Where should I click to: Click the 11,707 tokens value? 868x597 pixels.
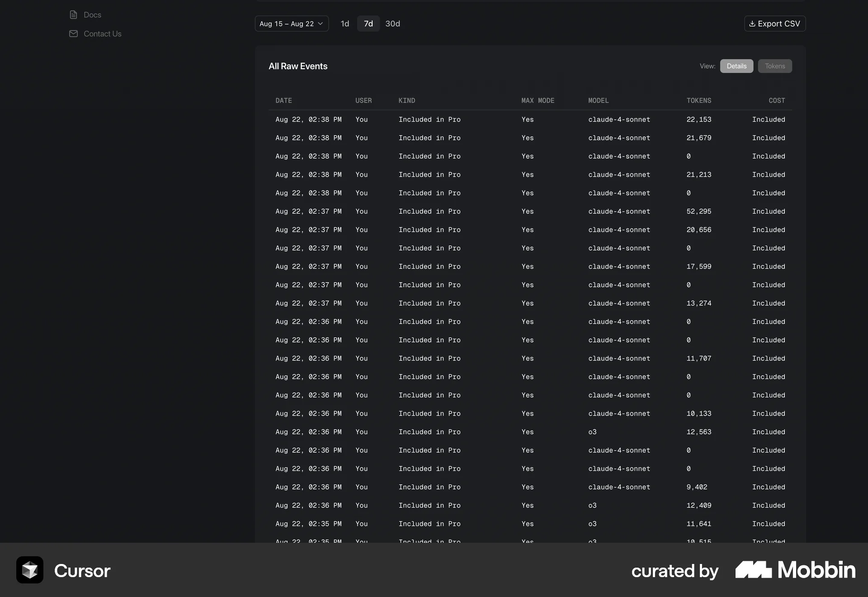click(x=698, y=358)
